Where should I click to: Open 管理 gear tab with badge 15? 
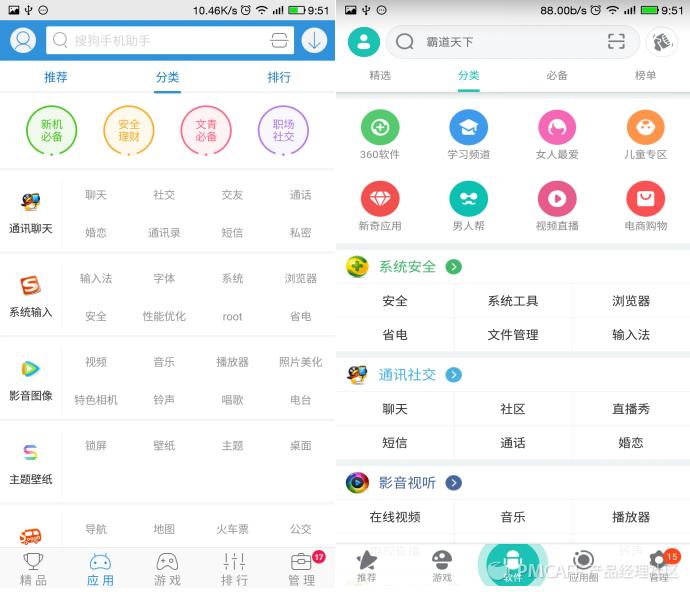point(660,566)
